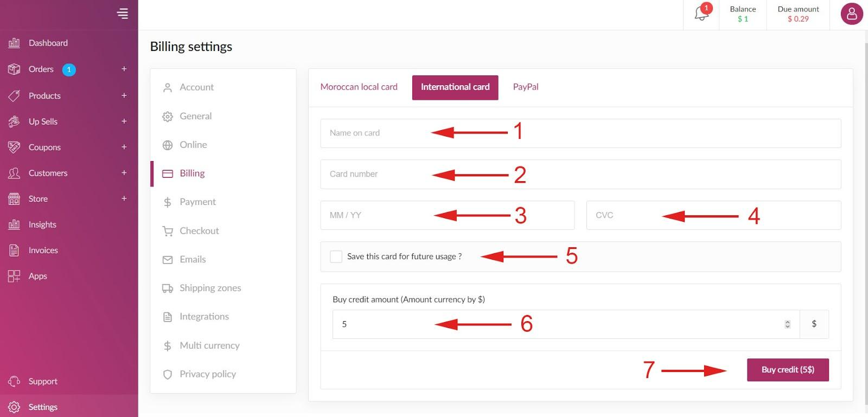Open the Support page label
This screenshot has height=417, width=868.
pyautogui.click(x=43, y=381)
